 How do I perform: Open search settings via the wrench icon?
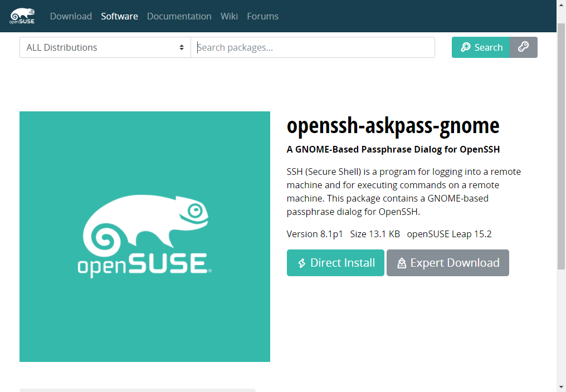pos(524,47)
